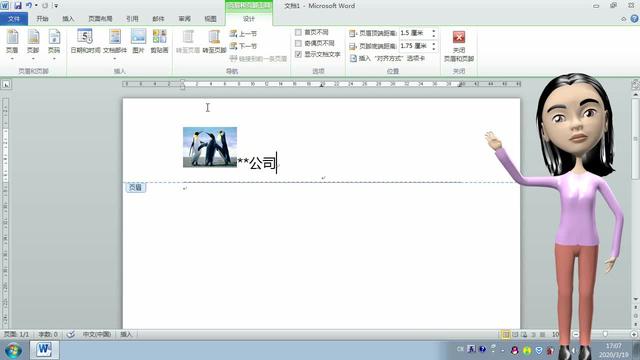The width and height of the screenshot is (640, 360).
Task: Increase header top distance with up spinner
Action: 433,31
